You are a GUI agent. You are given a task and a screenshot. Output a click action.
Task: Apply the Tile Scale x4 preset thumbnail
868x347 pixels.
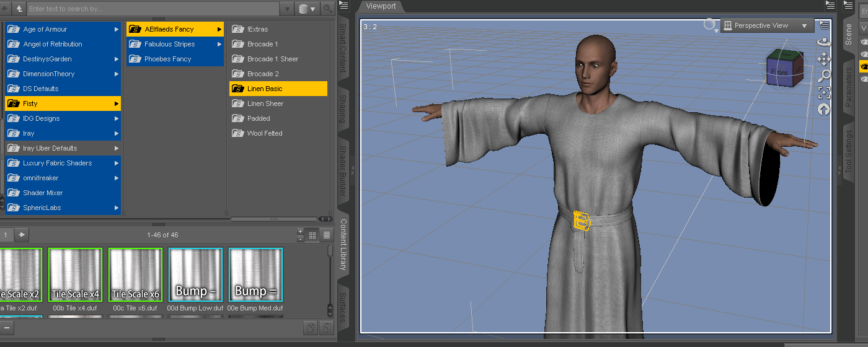(75, 275)
